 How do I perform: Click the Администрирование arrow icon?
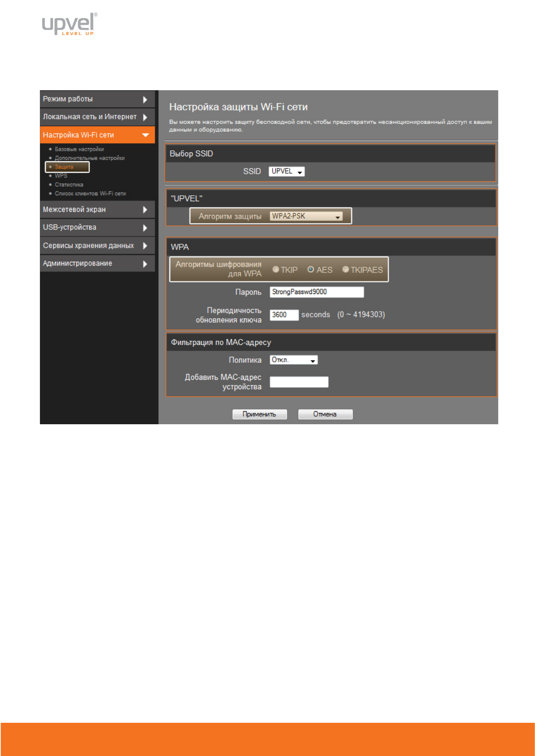coord(145,264)
